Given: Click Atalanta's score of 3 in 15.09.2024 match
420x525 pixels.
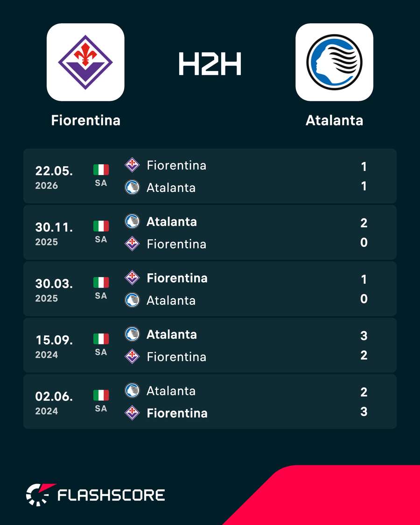Looking at the screenshot, I should click(x=364, y=336).
